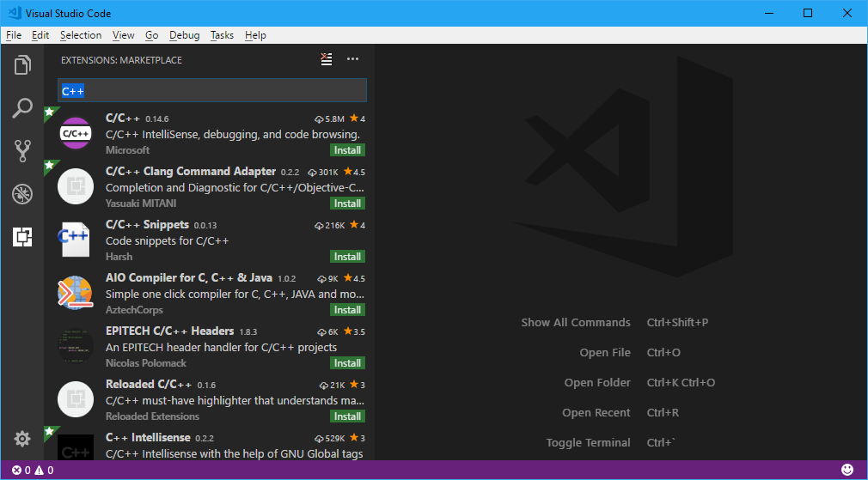The width and height of the screenshot is (868, 480).
Task: Open the Debug view in activity bar
Action: coord(22,193)
